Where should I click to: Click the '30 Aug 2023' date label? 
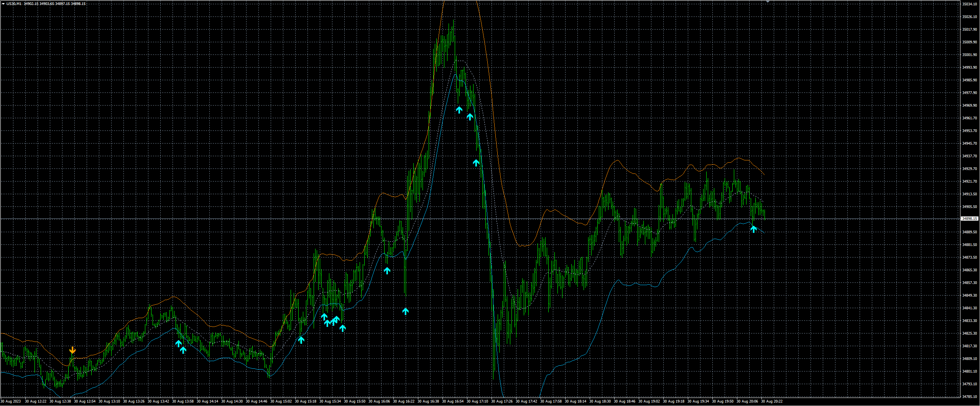11,402
